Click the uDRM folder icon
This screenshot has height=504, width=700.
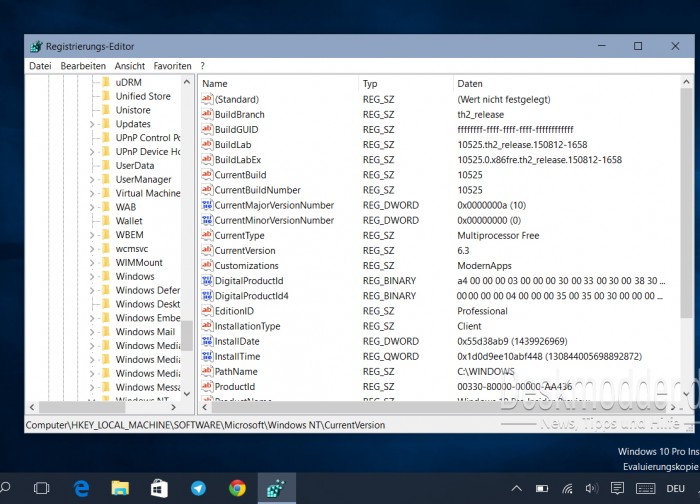click(x=106, y=82)
